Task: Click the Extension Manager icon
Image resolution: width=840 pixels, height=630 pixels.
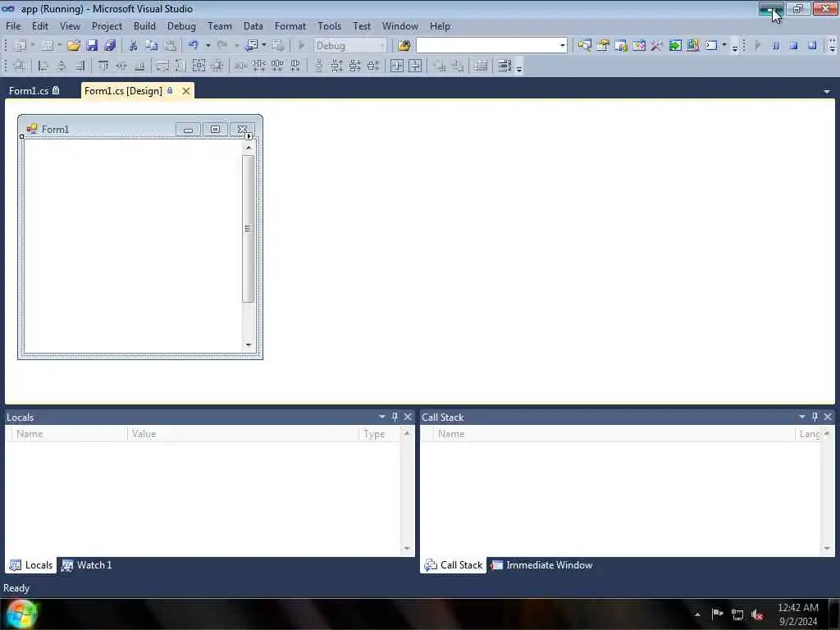Action: pyautogui.click(x=693, y=46)
